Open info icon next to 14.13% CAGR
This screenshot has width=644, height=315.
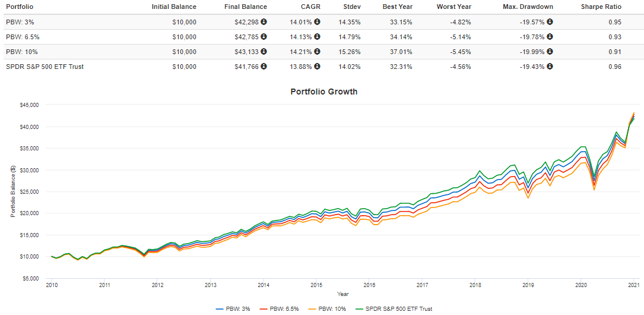pos(317,37)
